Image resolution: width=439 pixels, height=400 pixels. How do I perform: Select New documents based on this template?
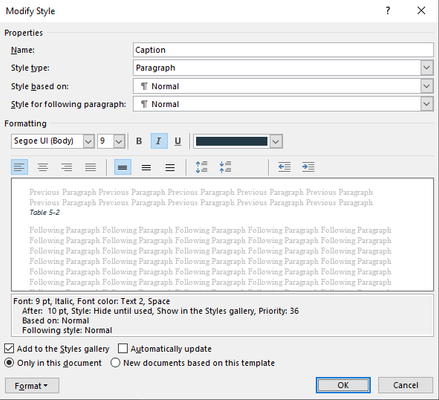pos(115,363)
